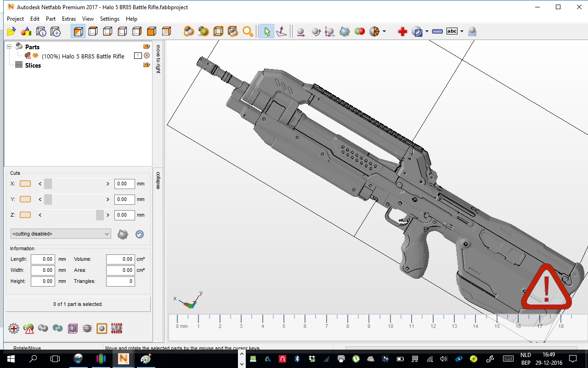588x368 pixels.
Task: Click the warning sphere analysis icon
Action: 28,328
